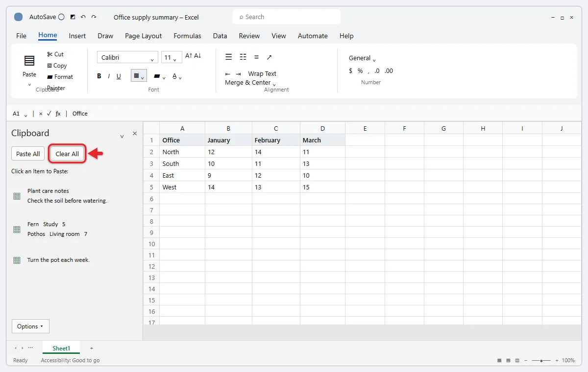Click the second decimal button .00

point(389,71)
